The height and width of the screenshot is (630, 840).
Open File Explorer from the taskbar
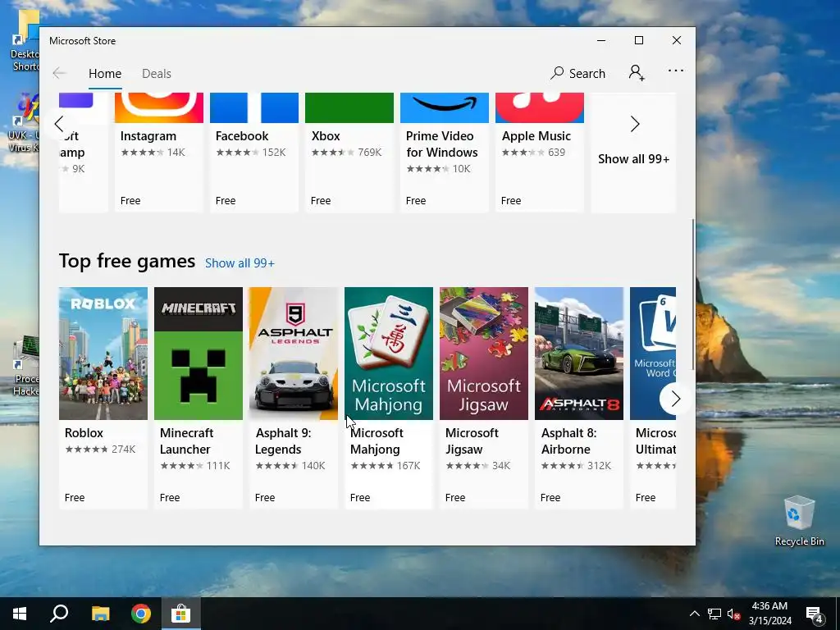pos(100,614)
